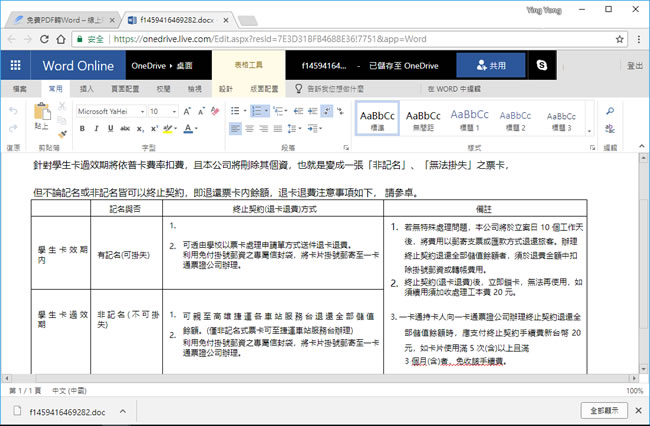This screenshot has height=426, width=650.
Task: Open the 檔案 (File) tab
Action: [19, 89]
